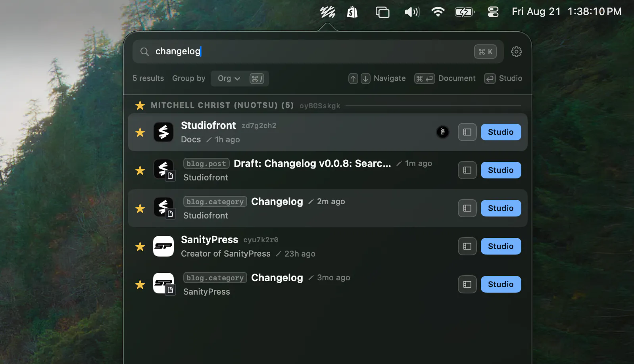Screen dimensions: 634x364
Task: Open Studio for Studiofront project
Action: tap(501, 132)
